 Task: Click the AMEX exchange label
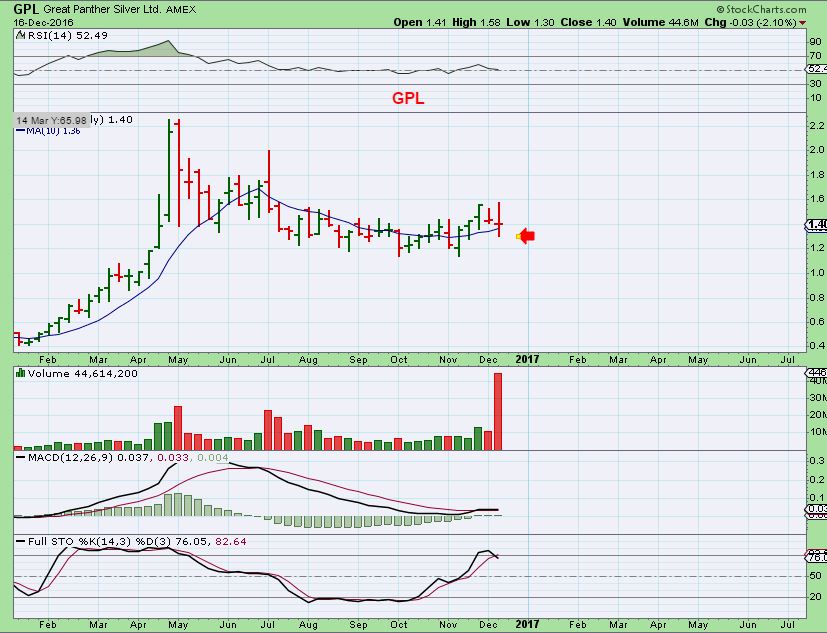point(181,9)
